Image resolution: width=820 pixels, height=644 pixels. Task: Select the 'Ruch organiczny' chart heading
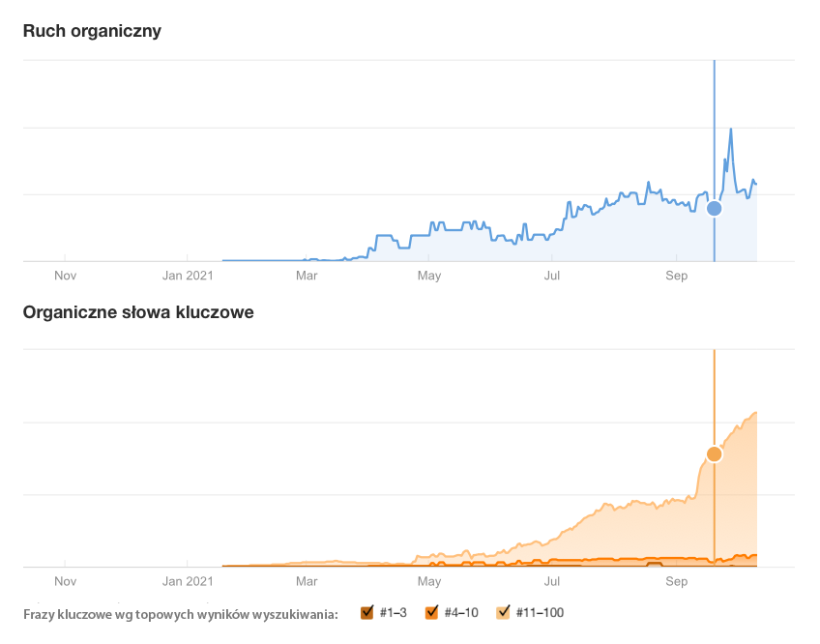pyautogui.click(x=92, y=31)
